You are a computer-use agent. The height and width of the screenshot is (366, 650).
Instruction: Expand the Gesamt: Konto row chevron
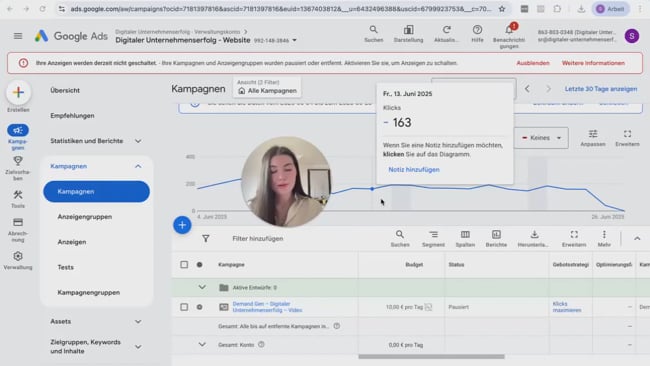[x=202, y=344]
